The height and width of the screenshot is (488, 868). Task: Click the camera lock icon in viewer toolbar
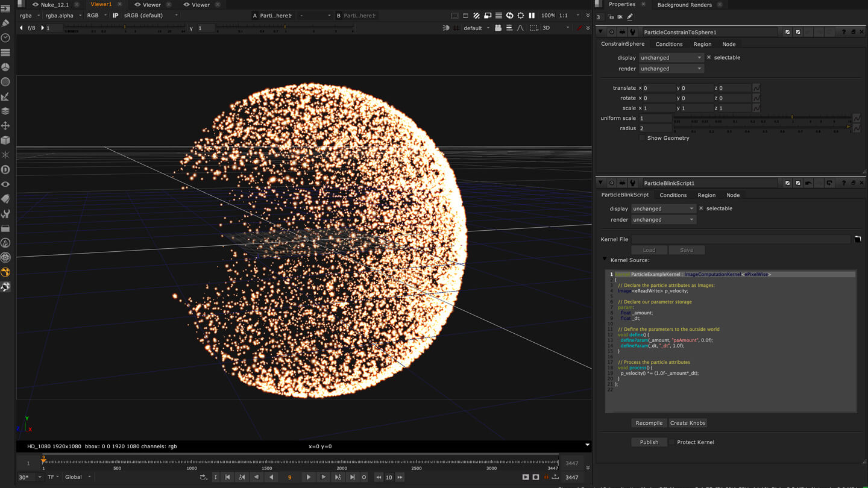tap(498, 28)
